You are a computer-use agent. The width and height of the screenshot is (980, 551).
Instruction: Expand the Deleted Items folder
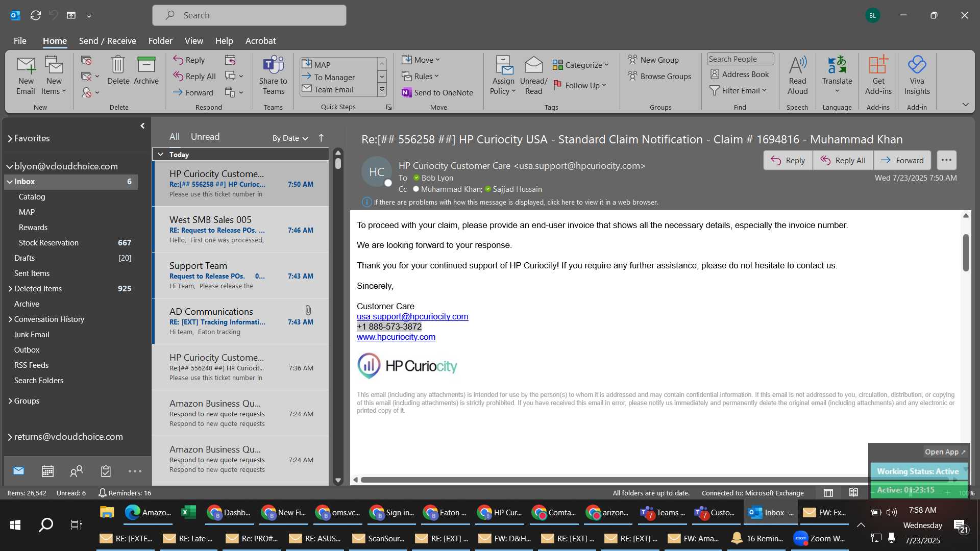coord(10,289)
